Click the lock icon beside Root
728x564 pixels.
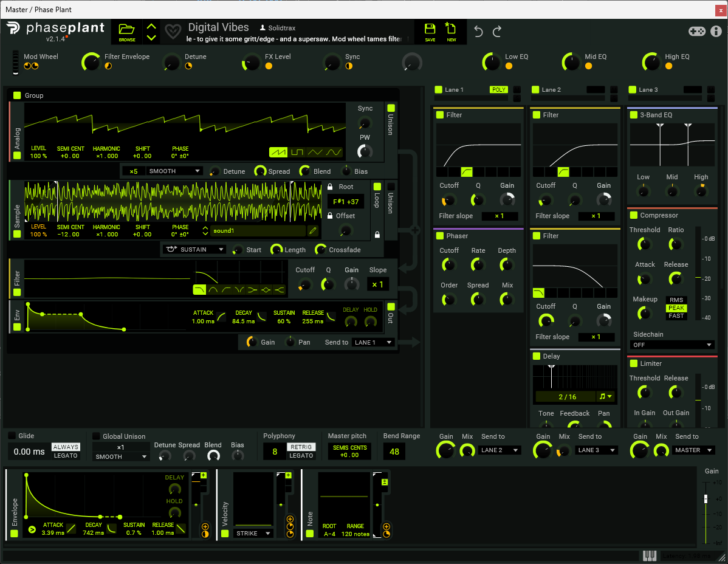pos(330,187)
